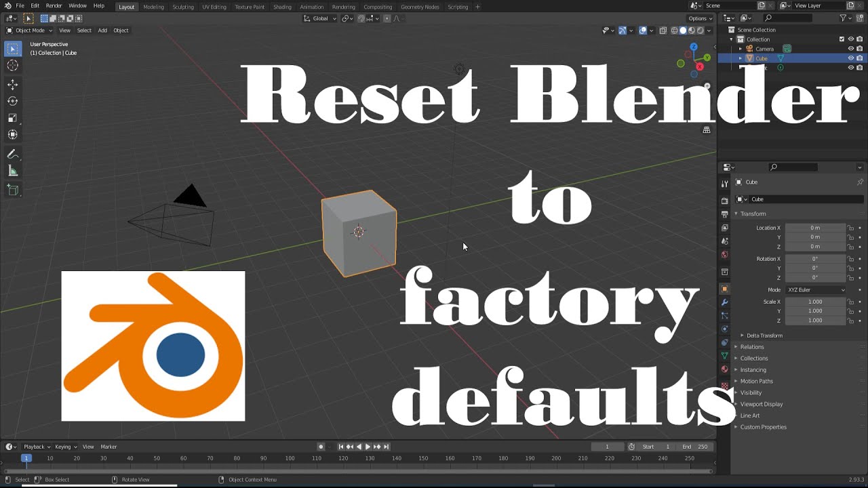The image size is (868, 488).
Task: Toggle snapping magnet in header
Action: click(362, 18)
